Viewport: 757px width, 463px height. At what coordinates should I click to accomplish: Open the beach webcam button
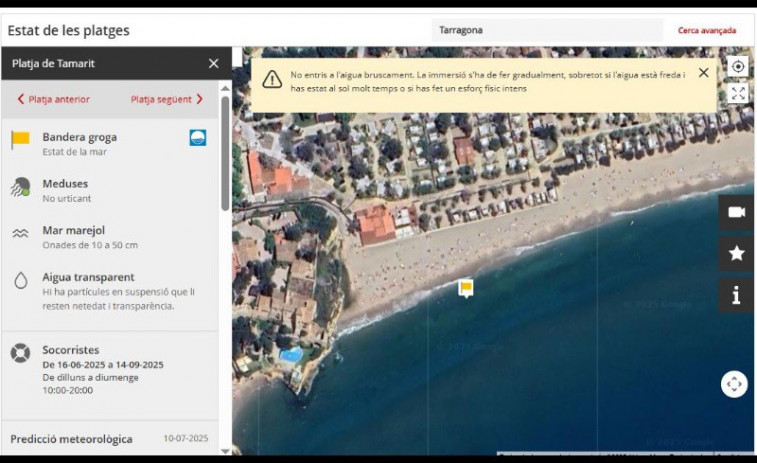coord(736,212)
